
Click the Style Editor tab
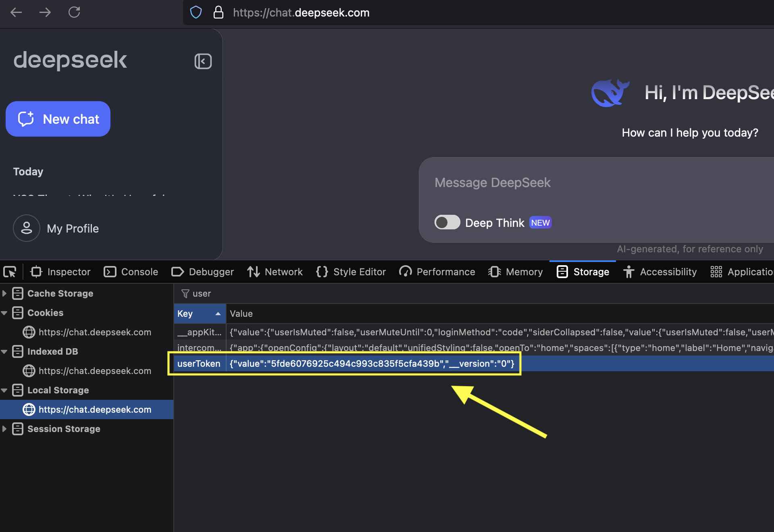tap(357, 272)
